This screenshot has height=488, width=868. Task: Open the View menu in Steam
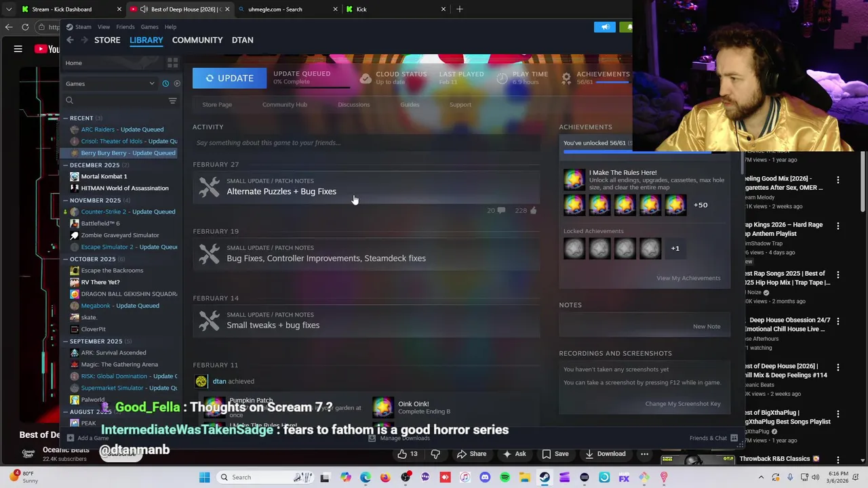tap(104, 27)
